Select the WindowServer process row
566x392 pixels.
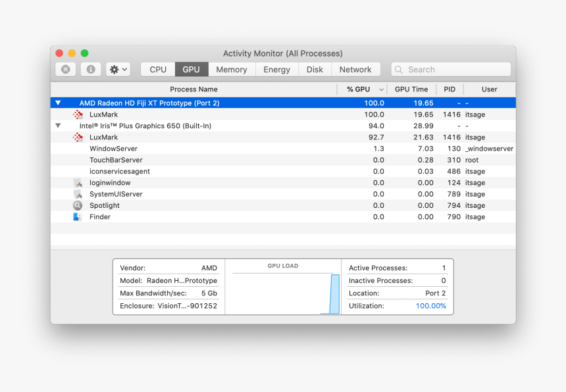pos(283,149)
